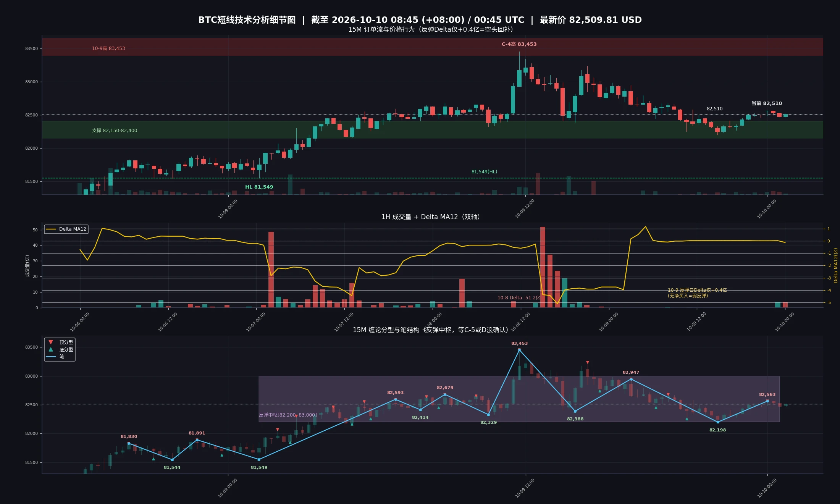Click the 成交量(亿) y-axis label
This screenshot has width=840, height=504.
pos(27,266)
